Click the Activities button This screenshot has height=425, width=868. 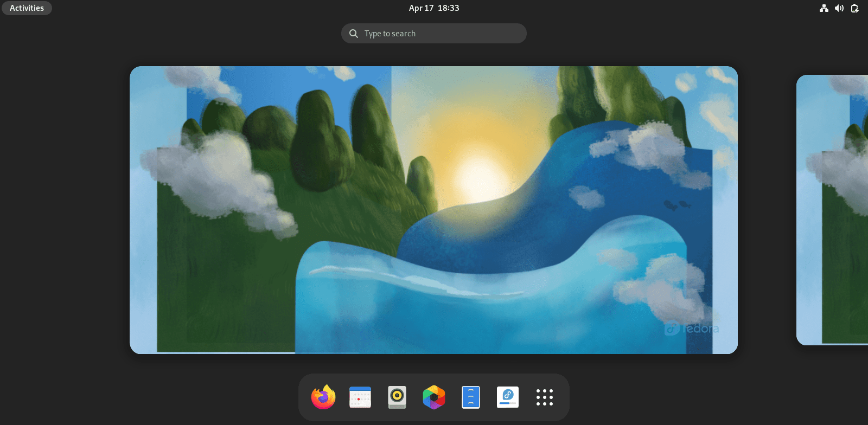pos(27,8)
